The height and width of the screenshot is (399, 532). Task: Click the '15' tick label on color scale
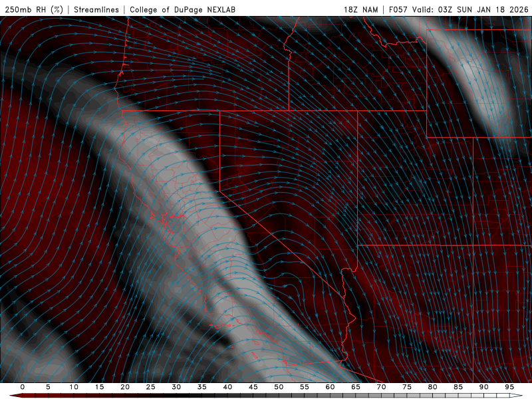tap(99, 387)
